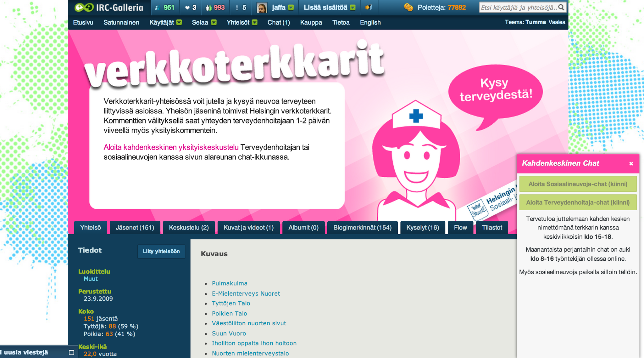644x358 pixels.
Task: Click the jaffa profile avatar thumbnail
Action: (262, 8)
